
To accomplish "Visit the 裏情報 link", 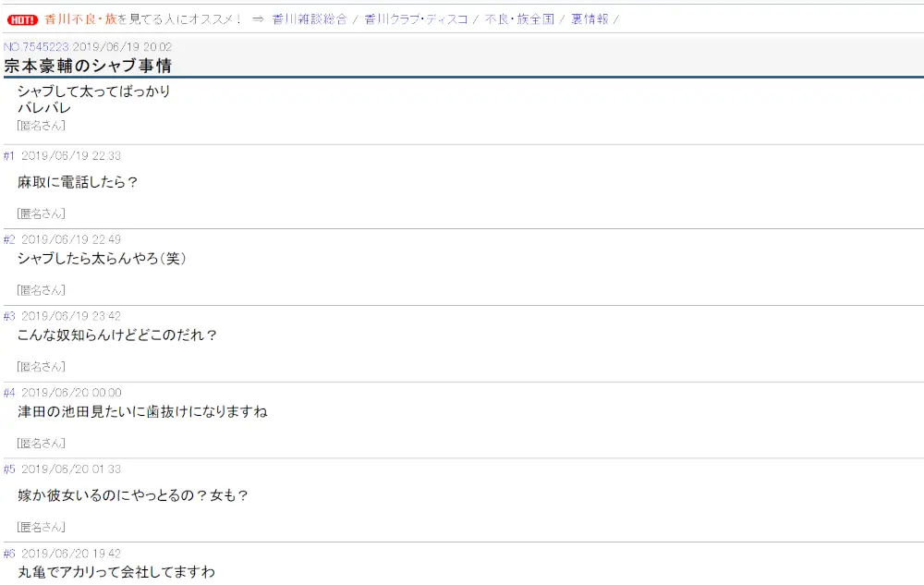I will pos(590,19).
